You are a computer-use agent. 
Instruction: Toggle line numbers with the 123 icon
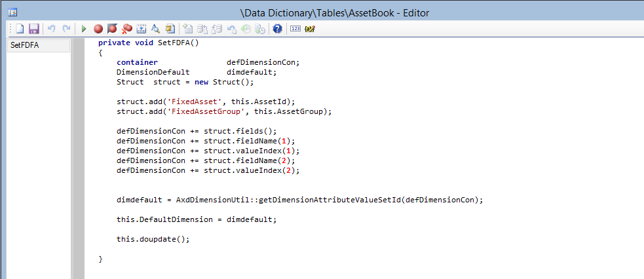[295, 29]
